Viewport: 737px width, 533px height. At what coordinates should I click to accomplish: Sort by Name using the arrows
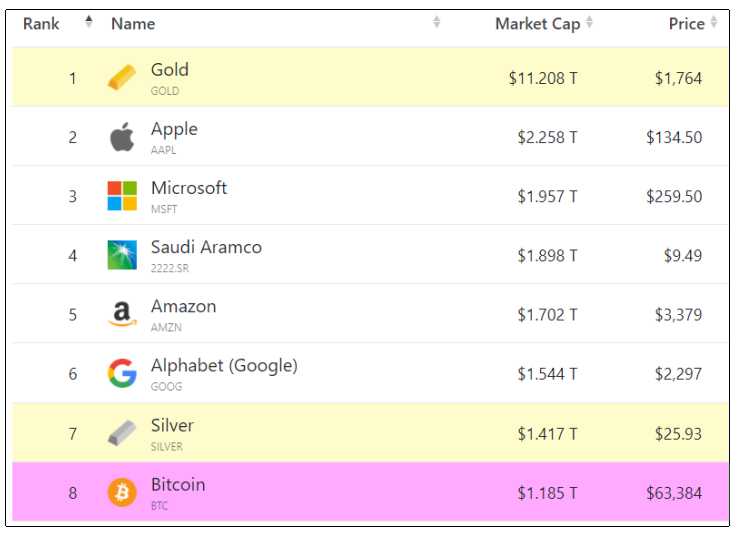pyautogui.click(x=437, y=22)
